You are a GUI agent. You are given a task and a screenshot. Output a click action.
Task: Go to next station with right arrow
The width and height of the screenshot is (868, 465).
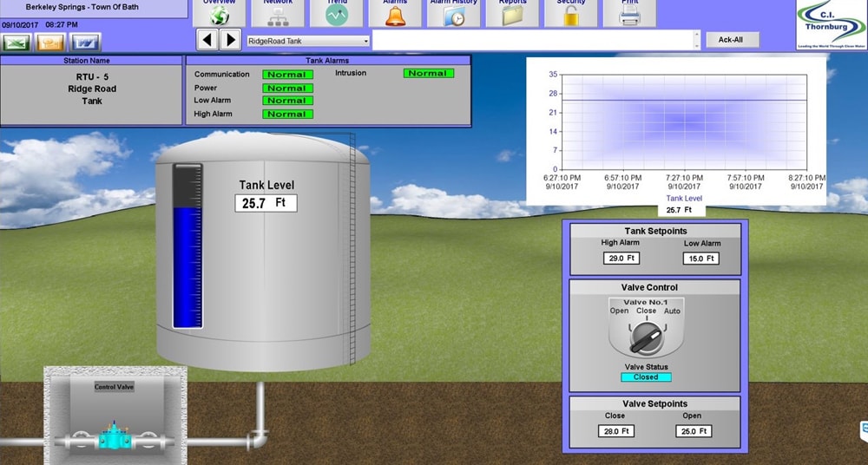tap(230, 40)
